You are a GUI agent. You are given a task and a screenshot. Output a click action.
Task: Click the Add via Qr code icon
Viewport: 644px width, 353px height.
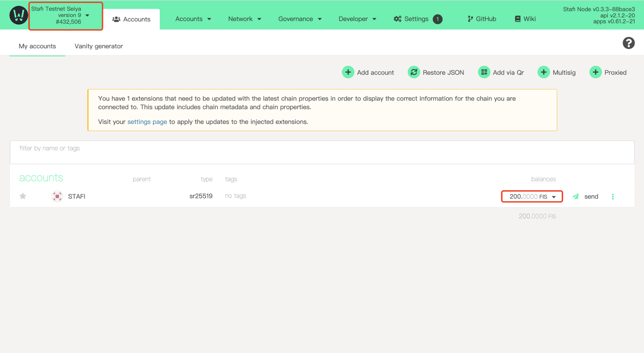tap(484, 72)
